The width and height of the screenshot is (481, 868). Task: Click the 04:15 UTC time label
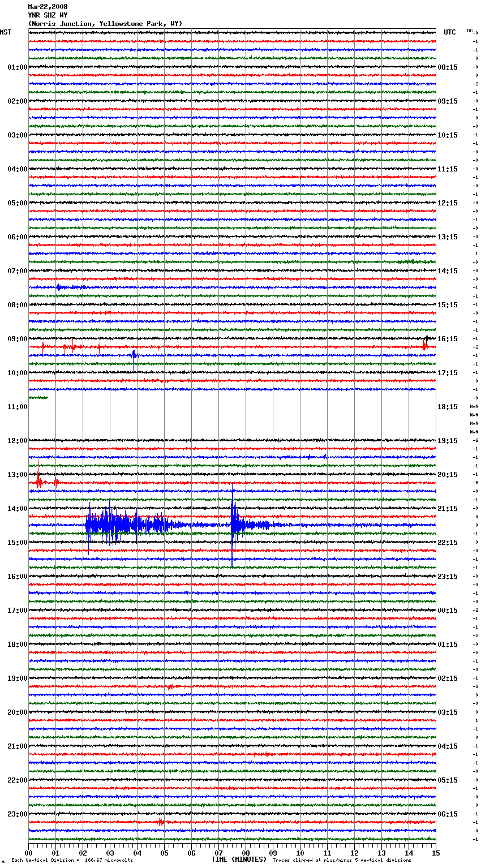(x=448, y=746)
